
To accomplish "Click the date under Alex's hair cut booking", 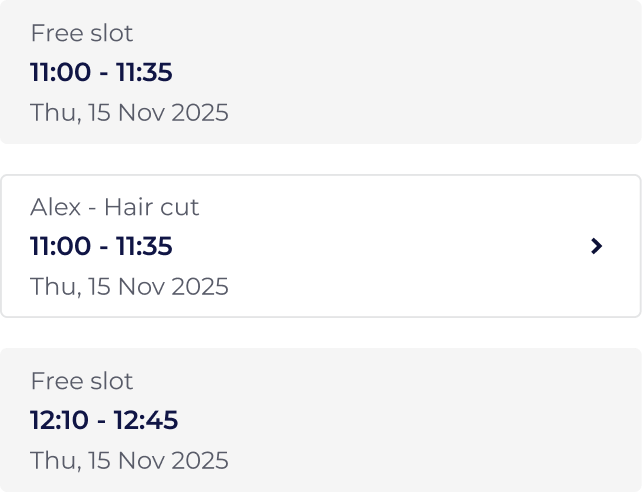I will 129,287.
